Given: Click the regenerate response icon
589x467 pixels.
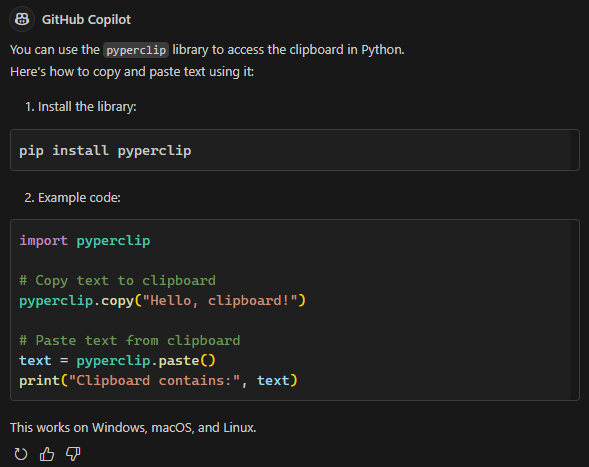Looking at the screenshot, I should pyautogui.click(x=21, y=454).
